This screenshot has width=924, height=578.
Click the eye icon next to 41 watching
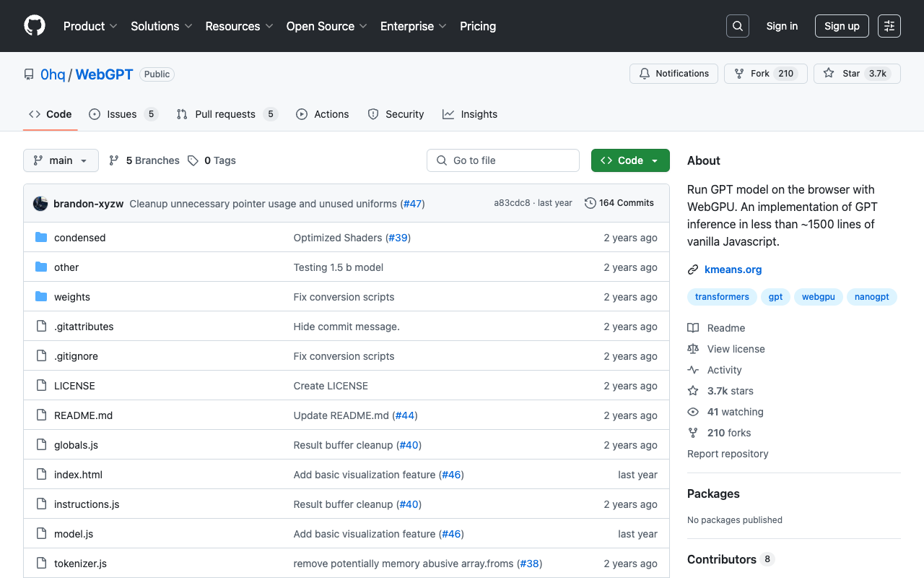click(693, 412)
